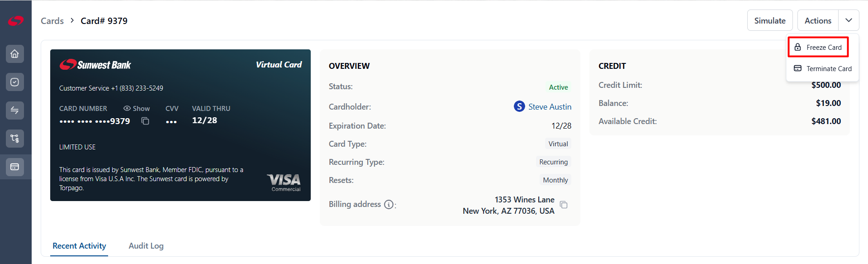Screen dimensions: 868x264
Task: Open the Cards sidebar icon
Action: (15, 167)
